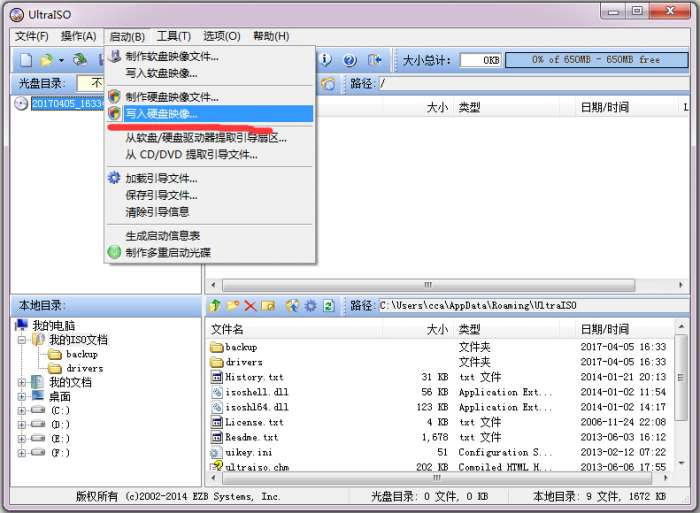Click the Help question mark icon
700x513 pixels.
[350, 60]
